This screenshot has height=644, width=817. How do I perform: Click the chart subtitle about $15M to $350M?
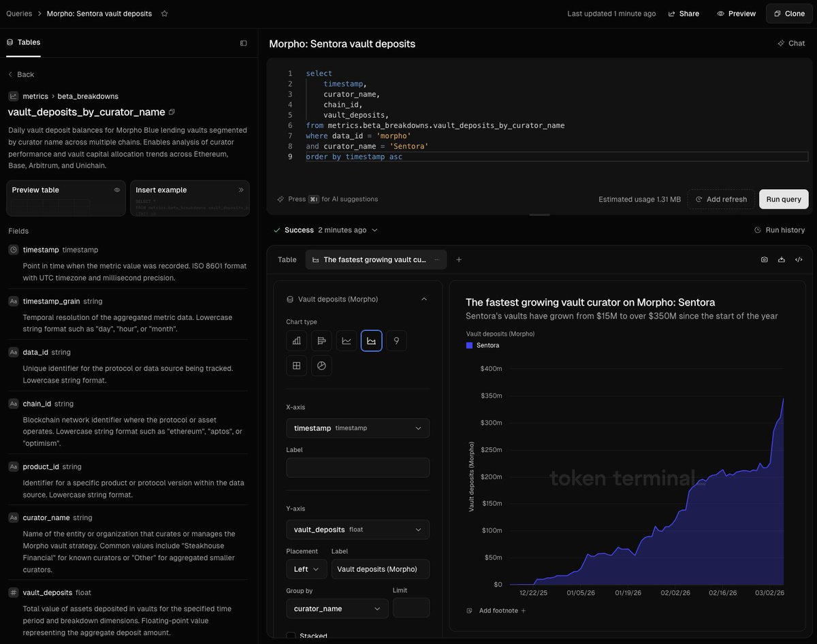click(x=622, y=316)
